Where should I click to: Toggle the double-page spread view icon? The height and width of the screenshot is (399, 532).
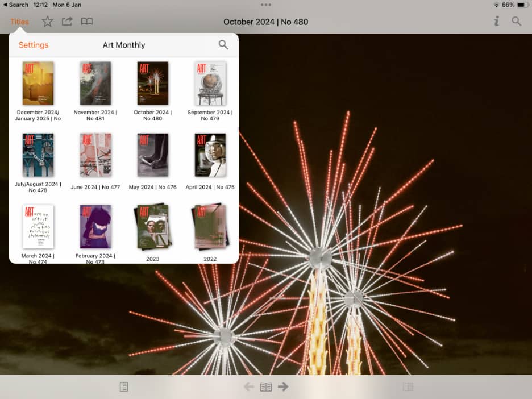point(266,387)
